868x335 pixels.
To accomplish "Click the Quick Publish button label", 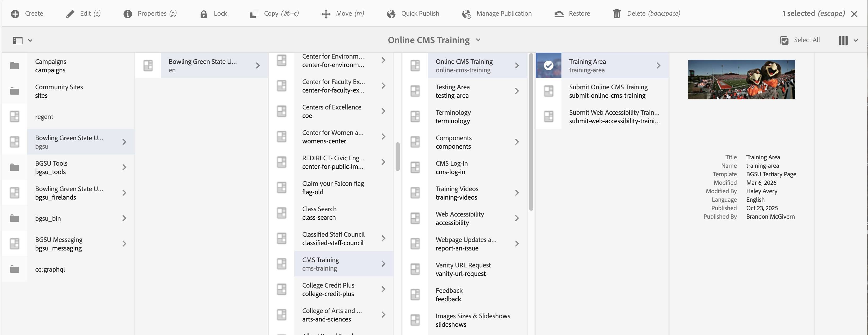I will [x=420, y=14].
